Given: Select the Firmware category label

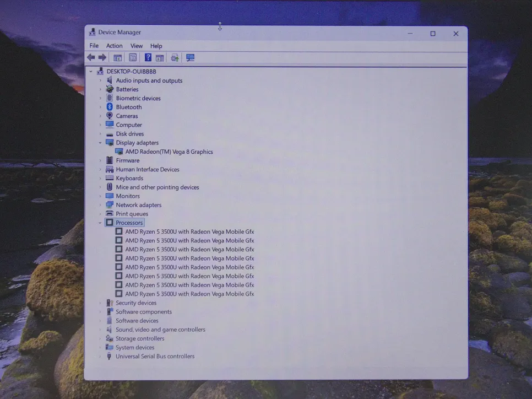Looking at the screenshot, I should click(128, 160).
